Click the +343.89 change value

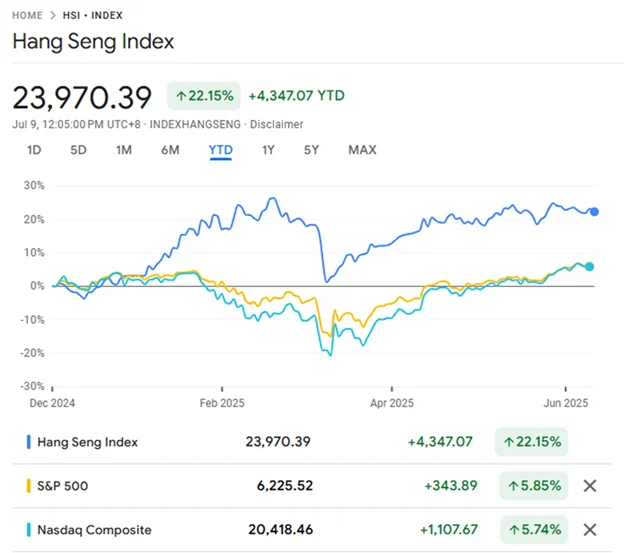pos(450,485)
